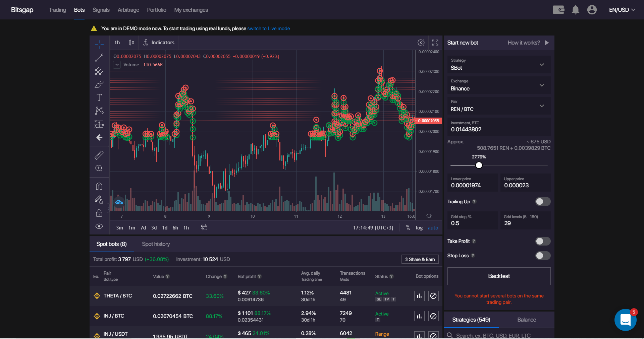Select the trend line drawing tool
Screen dimensions: 644x339
point(99,58)
